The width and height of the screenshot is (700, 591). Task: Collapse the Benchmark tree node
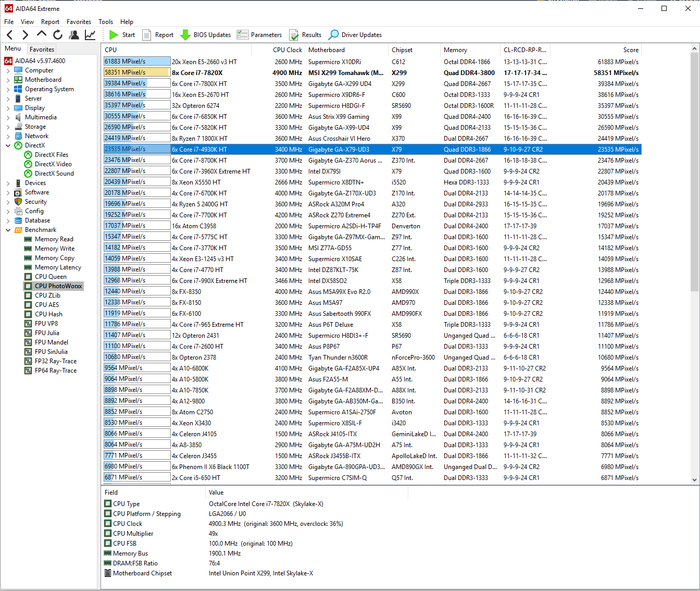pyautogui.click(x=8, y=230)
